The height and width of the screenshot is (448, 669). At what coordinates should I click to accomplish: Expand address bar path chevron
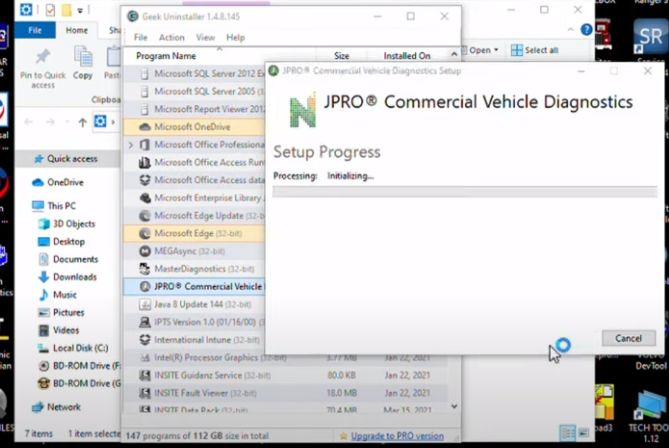pyautogui.click(x=113, y=122)
